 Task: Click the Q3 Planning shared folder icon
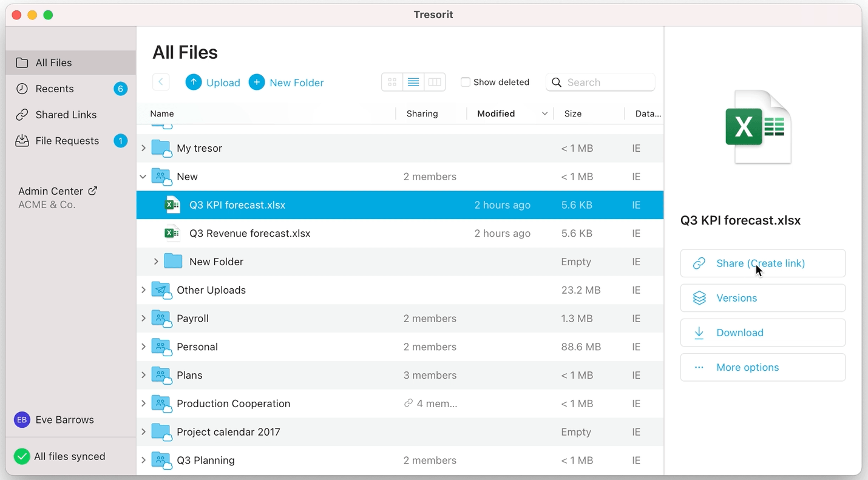161,461
